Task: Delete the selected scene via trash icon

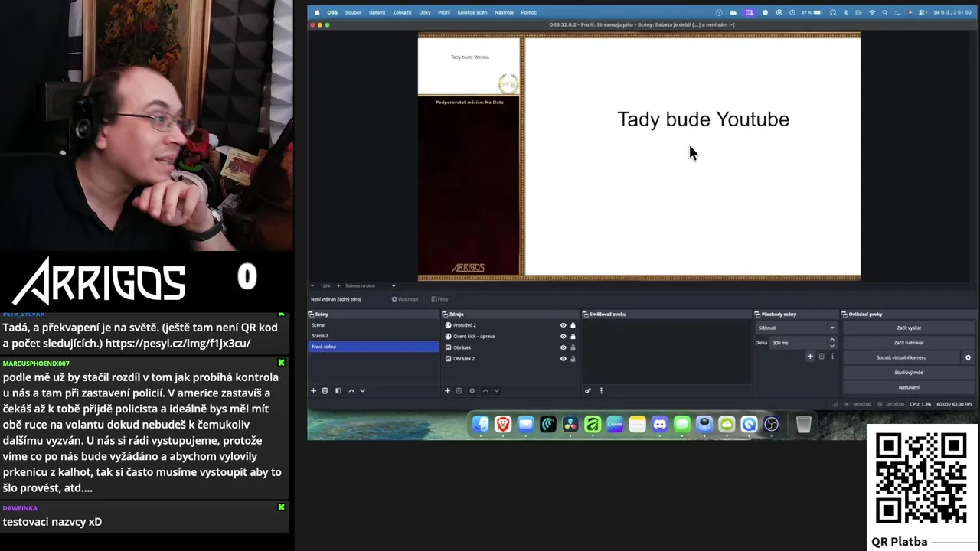Action: [325, 391]
